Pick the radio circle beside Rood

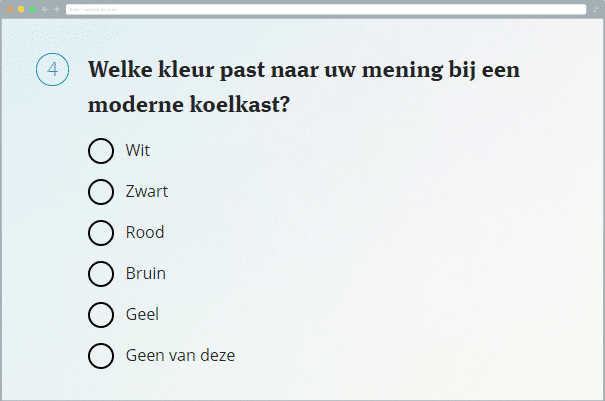click(101, 233)
